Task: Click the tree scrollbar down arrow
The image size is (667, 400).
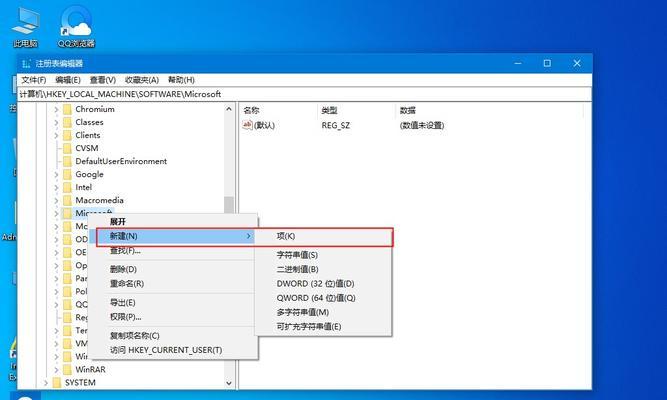Action: pyautogui.click(x=229, y=383)
